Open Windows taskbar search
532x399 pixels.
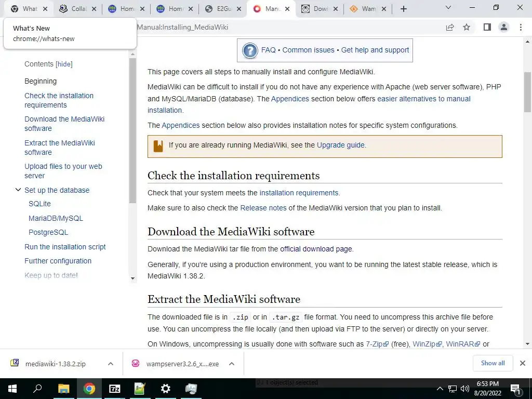[37, 389]
